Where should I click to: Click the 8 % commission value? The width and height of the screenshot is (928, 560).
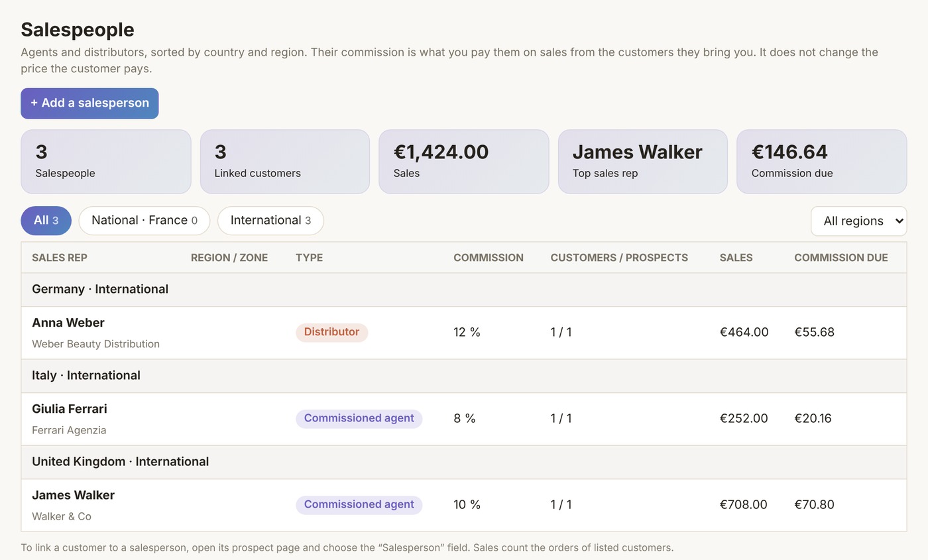[x=465, y=418]
